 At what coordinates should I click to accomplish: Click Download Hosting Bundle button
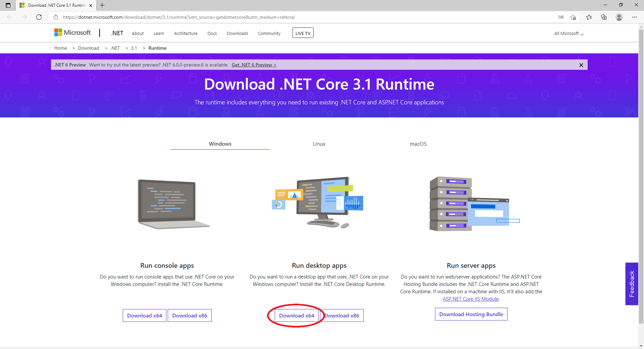pos(471,314)
